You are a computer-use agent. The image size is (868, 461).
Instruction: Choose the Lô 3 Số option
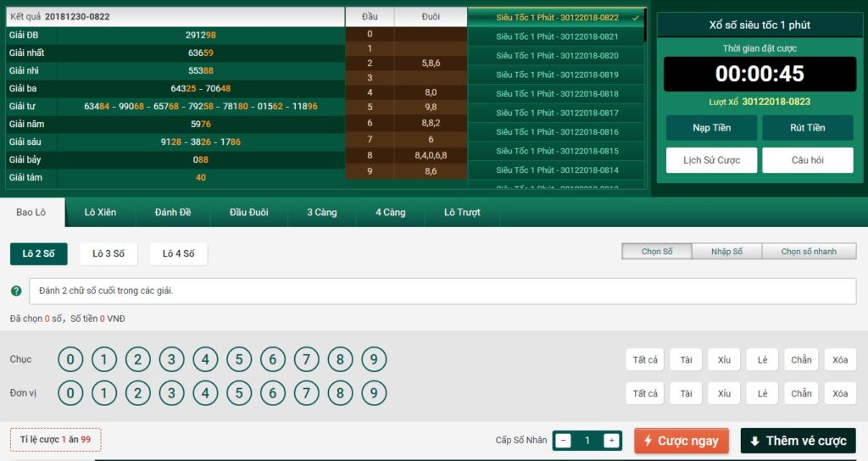[x=108, y=253]
